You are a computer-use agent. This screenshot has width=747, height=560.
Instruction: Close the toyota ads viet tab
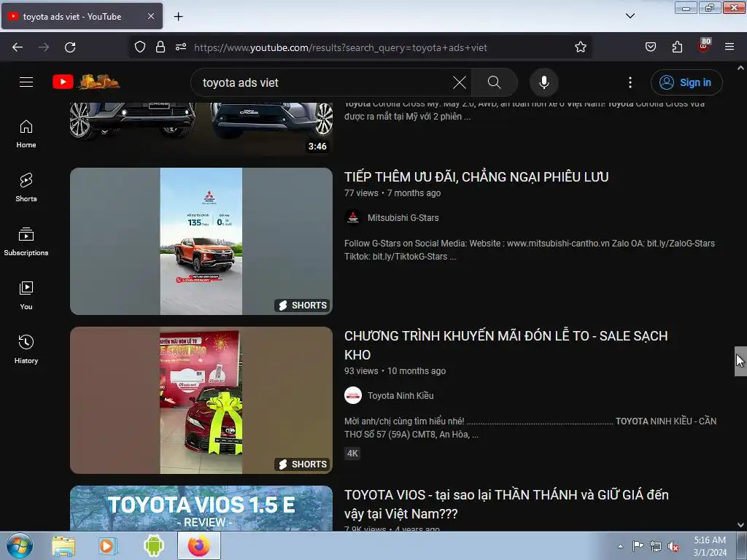[x=150, y=16]
